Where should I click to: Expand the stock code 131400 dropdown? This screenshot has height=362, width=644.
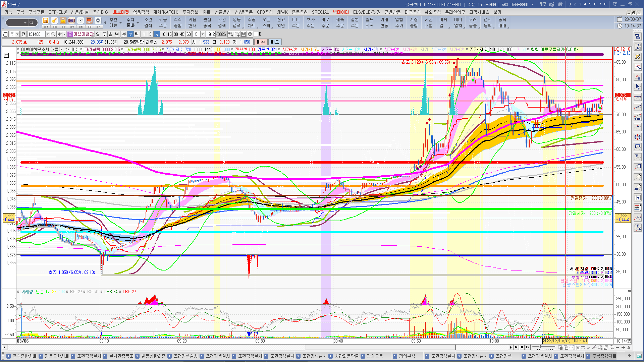coord(48,34)
